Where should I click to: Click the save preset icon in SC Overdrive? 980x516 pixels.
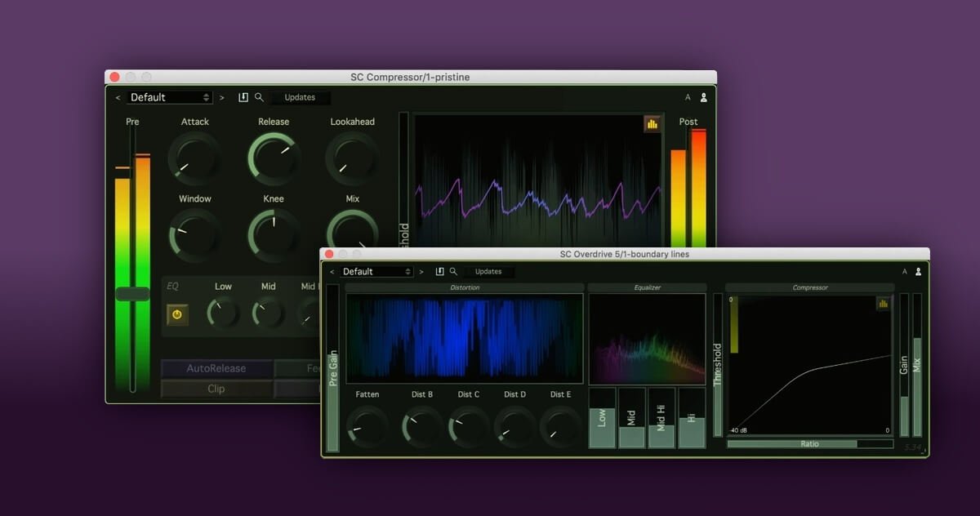point(440,272)
